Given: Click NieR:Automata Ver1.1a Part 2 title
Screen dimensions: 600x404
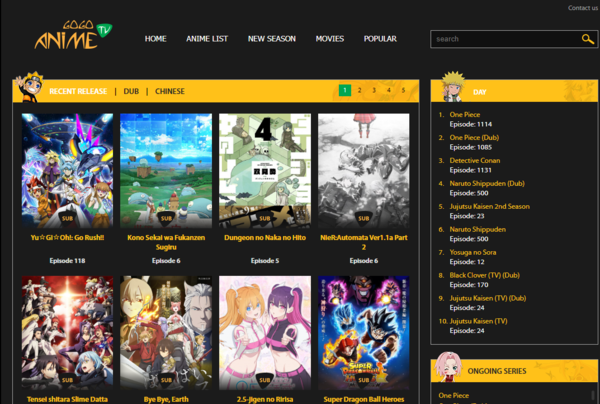Looking at the screenshot, I should tap(364, 242).
